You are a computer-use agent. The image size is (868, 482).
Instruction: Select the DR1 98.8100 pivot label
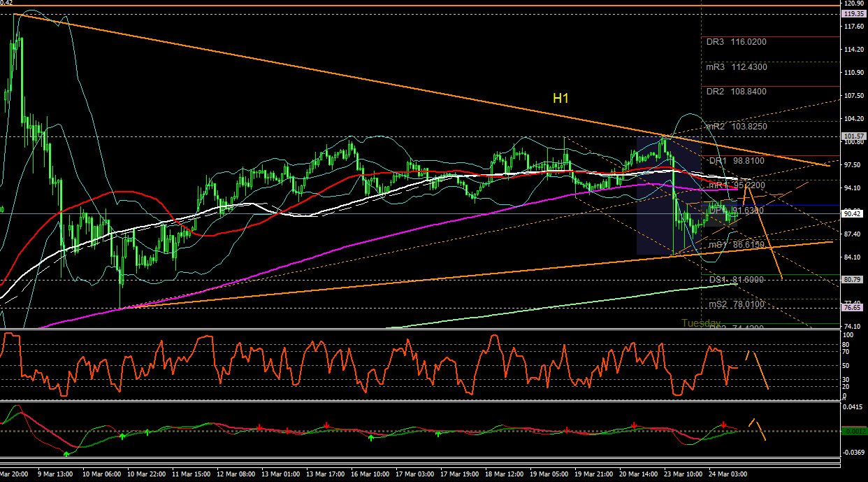tap(737, 161)
